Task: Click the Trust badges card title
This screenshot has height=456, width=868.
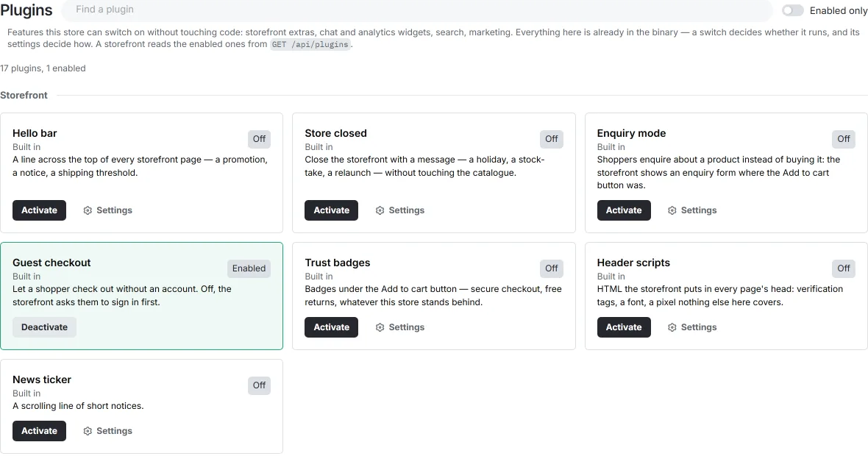Action: (x=338, y=263)
